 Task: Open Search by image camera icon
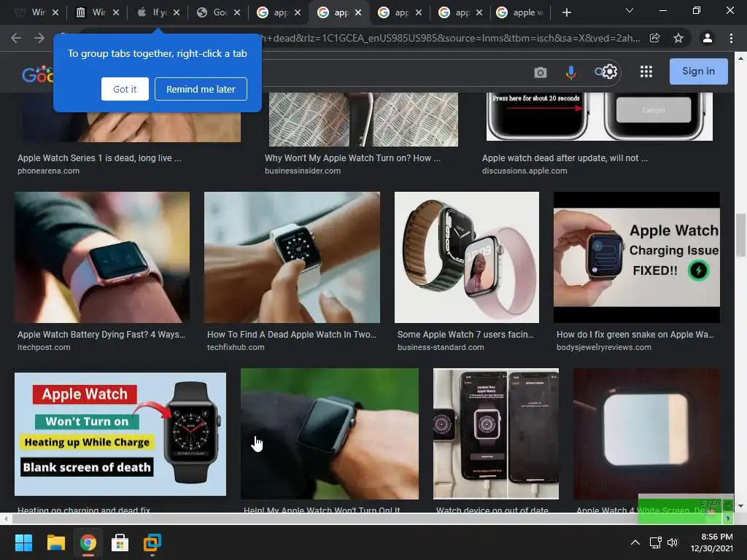point(540,72)
